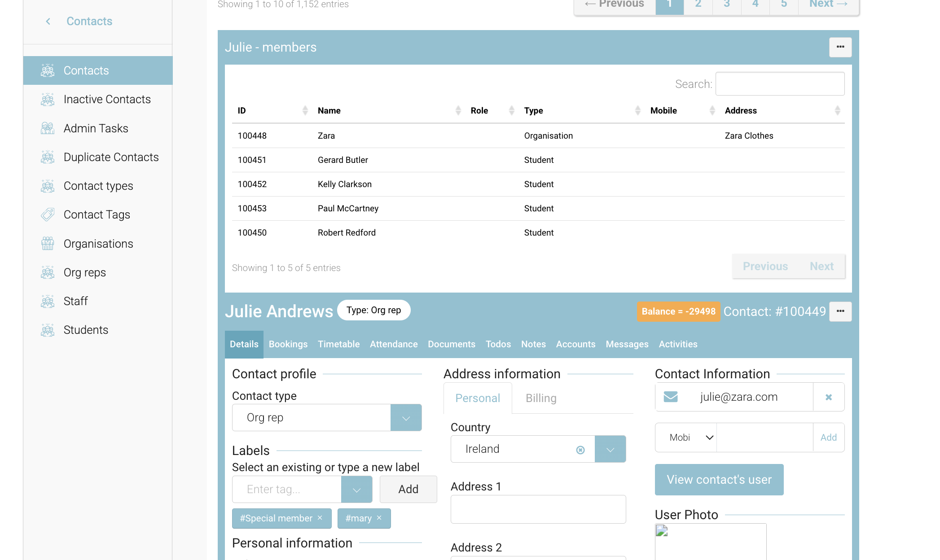The image size is (940, 560).
Task: Clear the Ireland country selection
Action: coord(580,450)
